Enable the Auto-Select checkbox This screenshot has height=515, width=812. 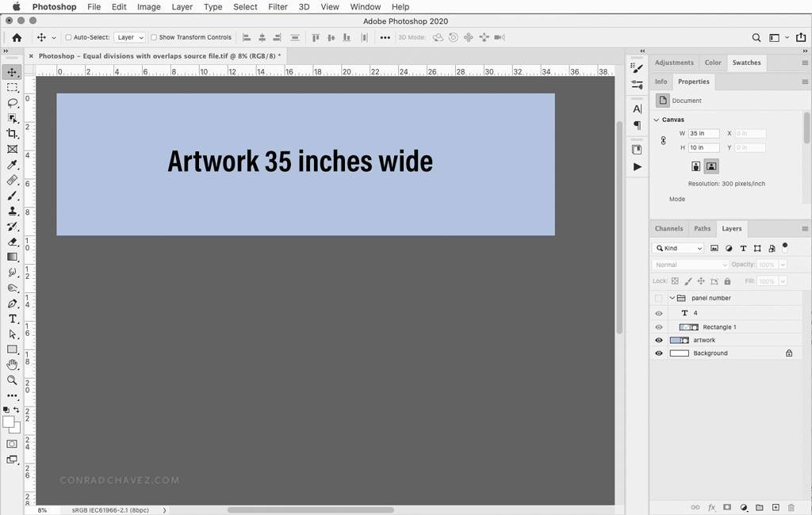pyautogui.click(x=68, y=37)
